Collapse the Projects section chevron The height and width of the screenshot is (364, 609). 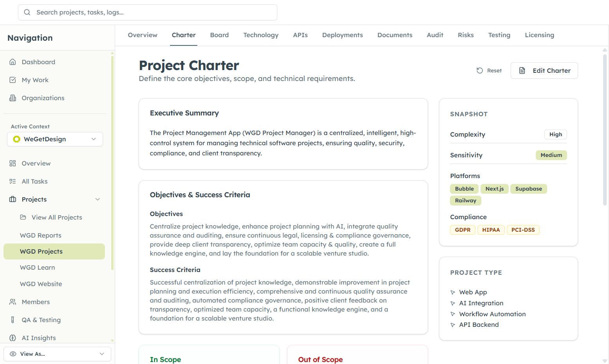(x=98, y=199)
